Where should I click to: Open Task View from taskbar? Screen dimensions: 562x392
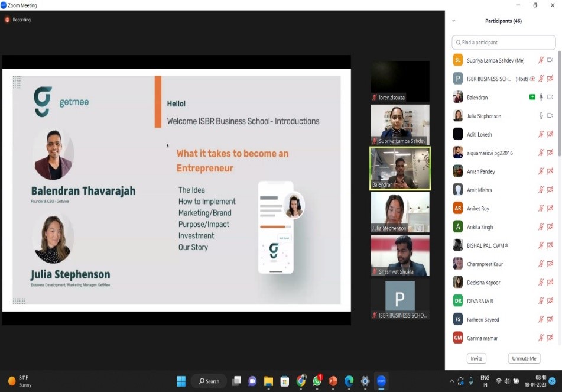(236, 381)
